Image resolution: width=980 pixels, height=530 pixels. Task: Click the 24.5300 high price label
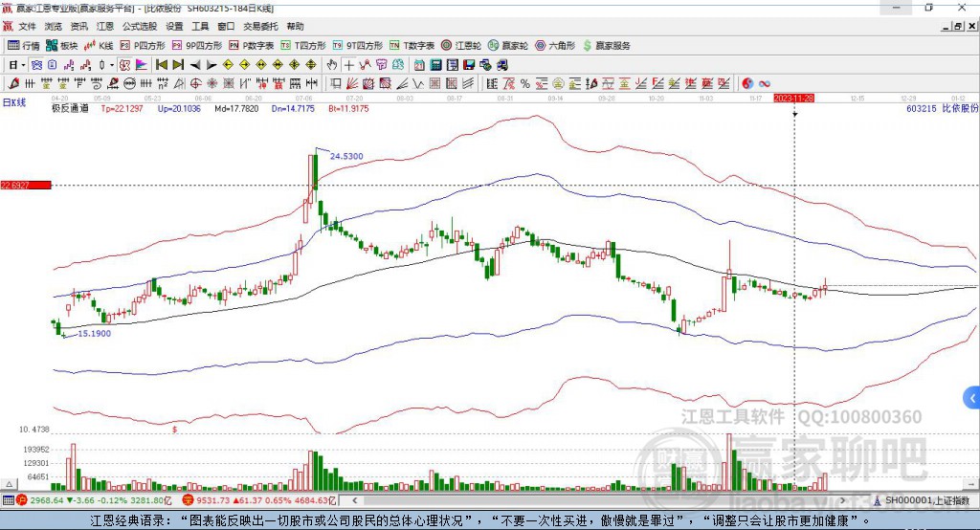[x=346, y=156]
